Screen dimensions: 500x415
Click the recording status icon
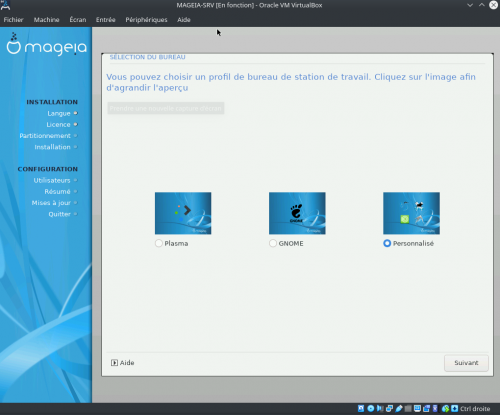point(426,409)
